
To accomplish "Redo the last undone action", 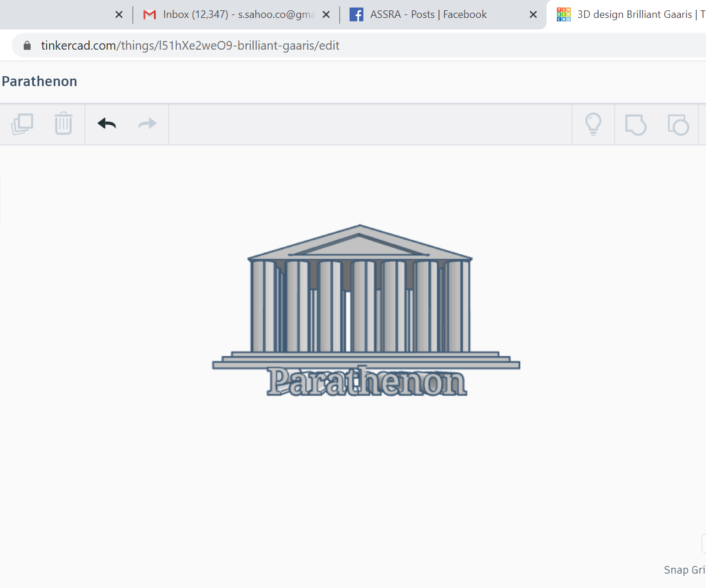I will (x=146, y=124).
